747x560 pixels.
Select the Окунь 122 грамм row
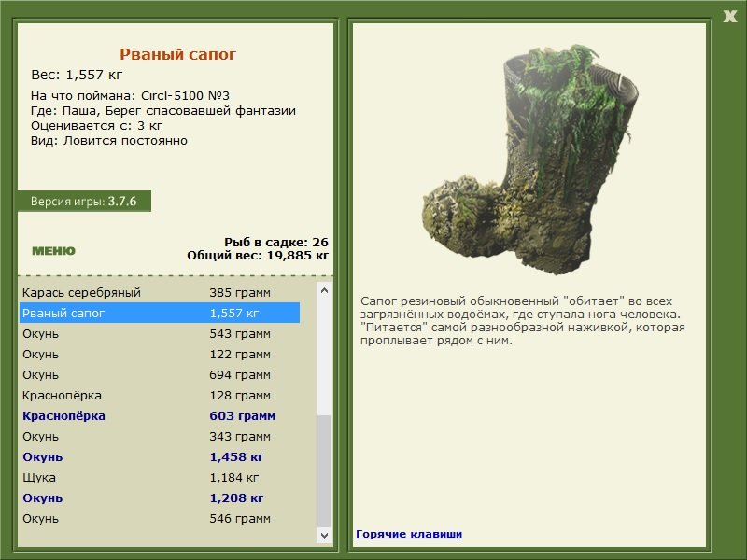(160, 354)
